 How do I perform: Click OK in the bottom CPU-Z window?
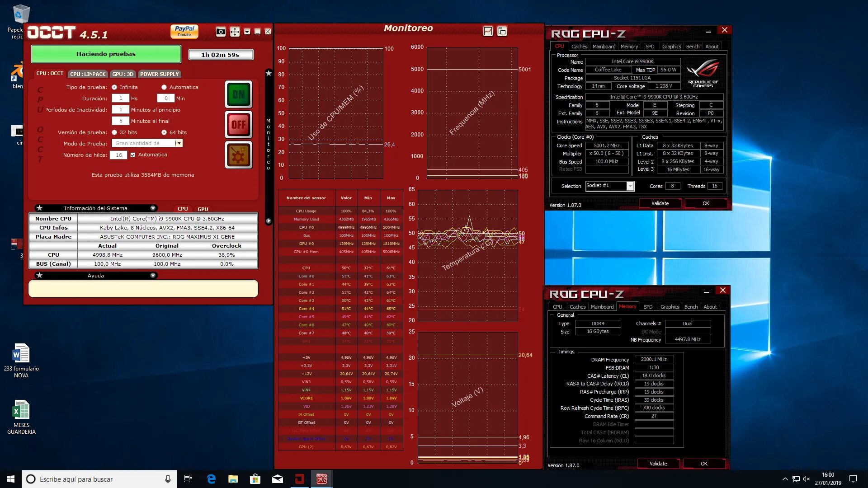704,464
